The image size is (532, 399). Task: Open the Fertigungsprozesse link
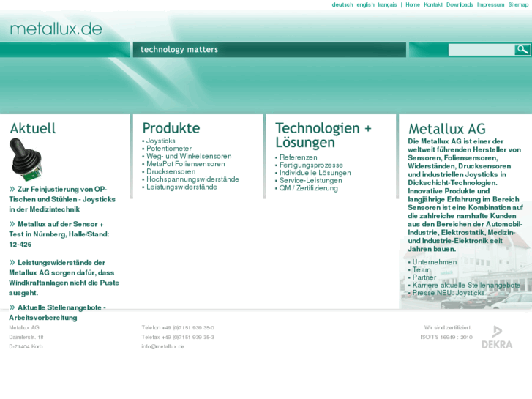click(x=311, y=165)
